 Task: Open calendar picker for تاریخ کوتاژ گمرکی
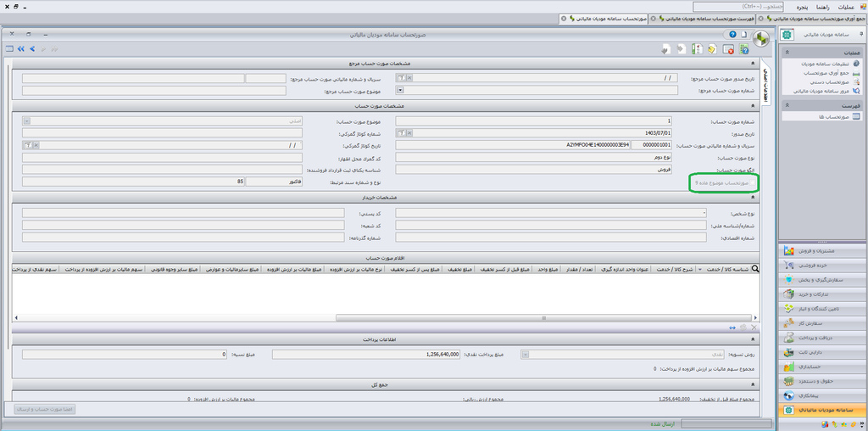point(26,145)
